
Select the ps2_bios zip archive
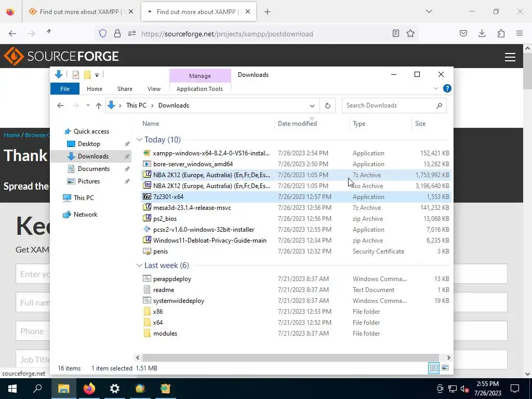296,219
